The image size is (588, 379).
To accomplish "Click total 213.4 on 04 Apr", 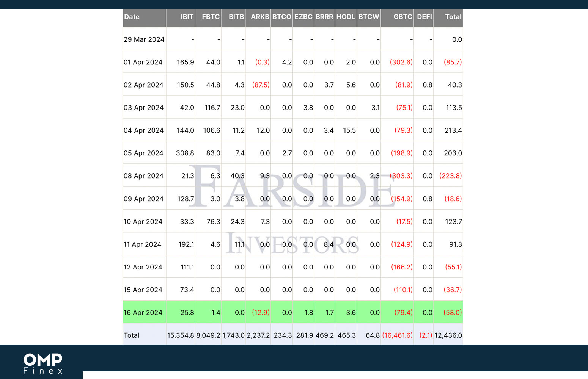I will [x=453, y=130].
